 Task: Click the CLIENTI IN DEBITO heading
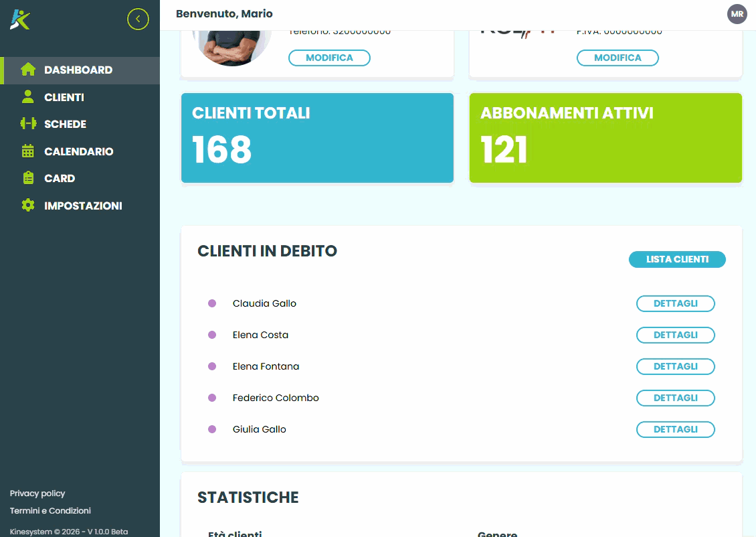coord(267,251)
